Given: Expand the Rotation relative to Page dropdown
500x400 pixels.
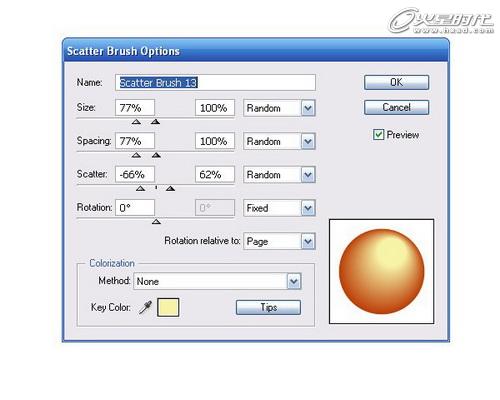Looking at the screenshot, I should pyautogui.click(x=279, y=241).
